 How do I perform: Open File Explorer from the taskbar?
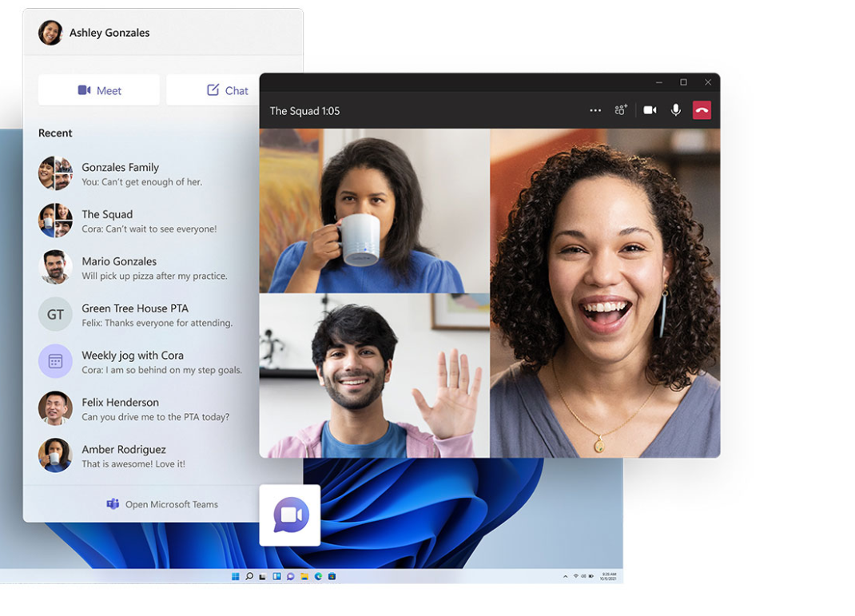pos(304,576)
